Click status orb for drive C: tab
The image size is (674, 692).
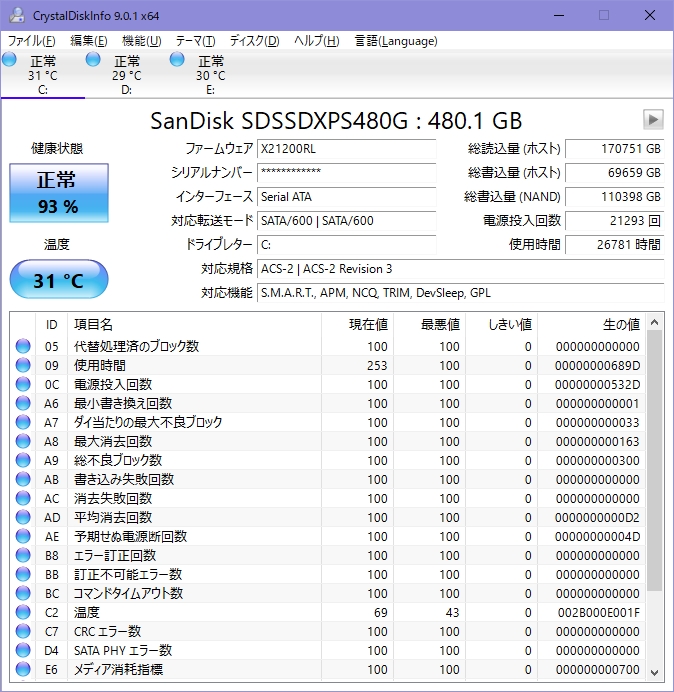[9, 59]
